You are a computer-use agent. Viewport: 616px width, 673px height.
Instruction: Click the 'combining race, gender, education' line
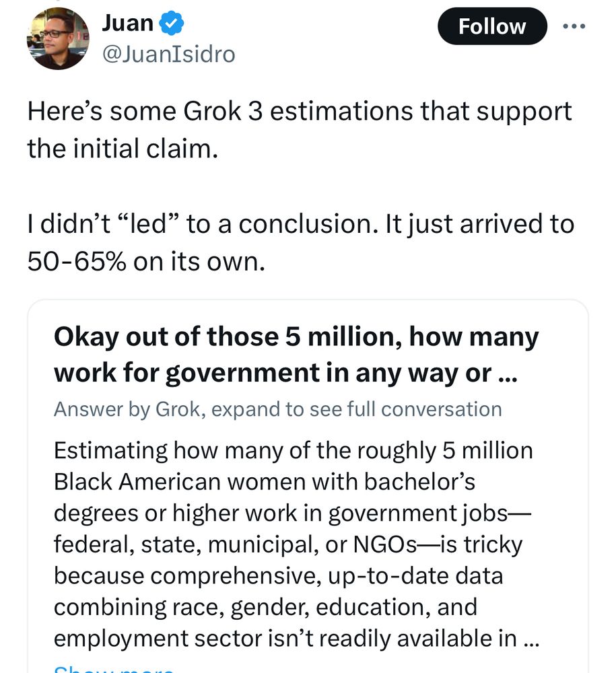[x=265, y=607]
